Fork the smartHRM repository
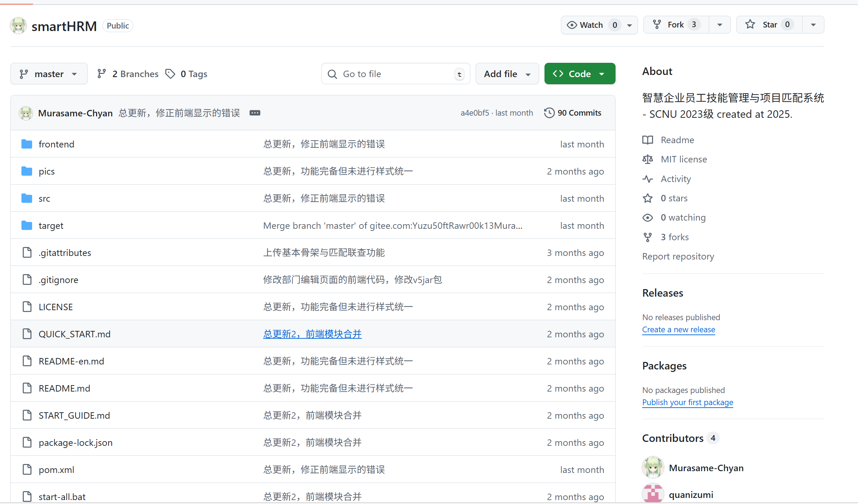The image size is (858, 504). click(676, 25)
